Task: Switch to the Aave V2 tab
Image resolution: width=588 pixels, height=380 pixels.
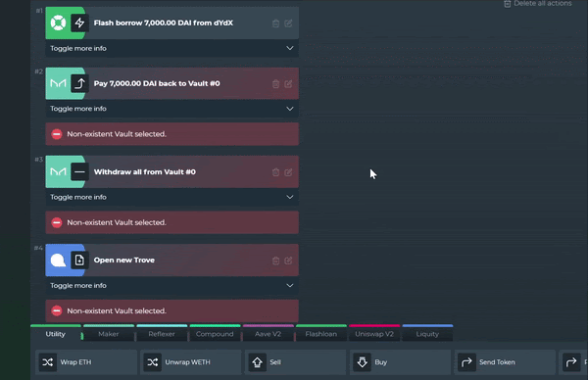Action: pyautogui.click(x=268, y=334)
